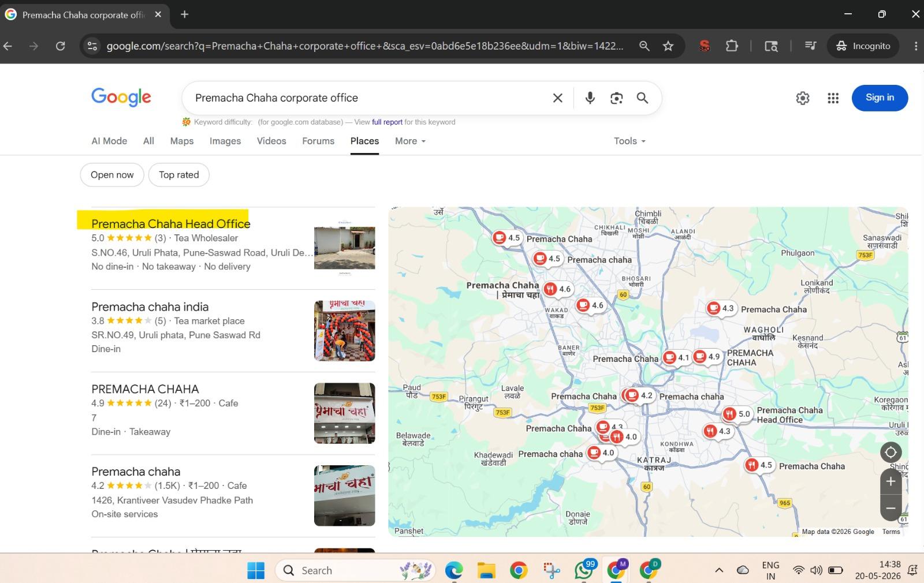
Task: Click the 4.9 PREMACHA CHAHA map pin
Action: point(707,357)
